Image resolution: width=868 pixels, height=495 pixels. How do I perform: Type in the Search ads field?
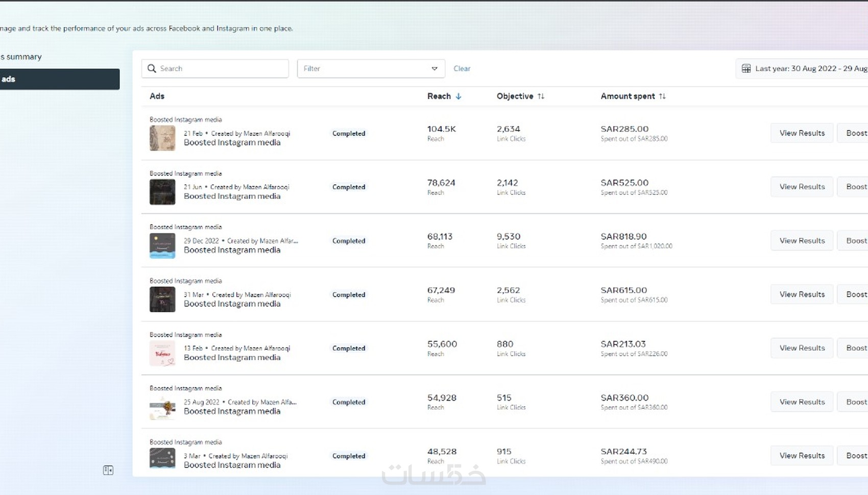tap(222, 68)
